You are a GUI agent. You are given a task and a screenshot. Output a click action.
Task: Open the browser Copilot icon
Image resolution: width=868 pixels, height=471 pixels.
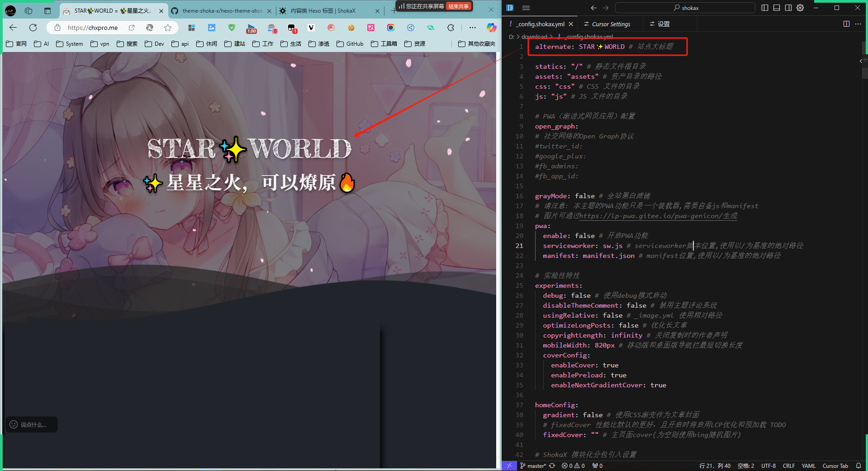coord(491,28)
